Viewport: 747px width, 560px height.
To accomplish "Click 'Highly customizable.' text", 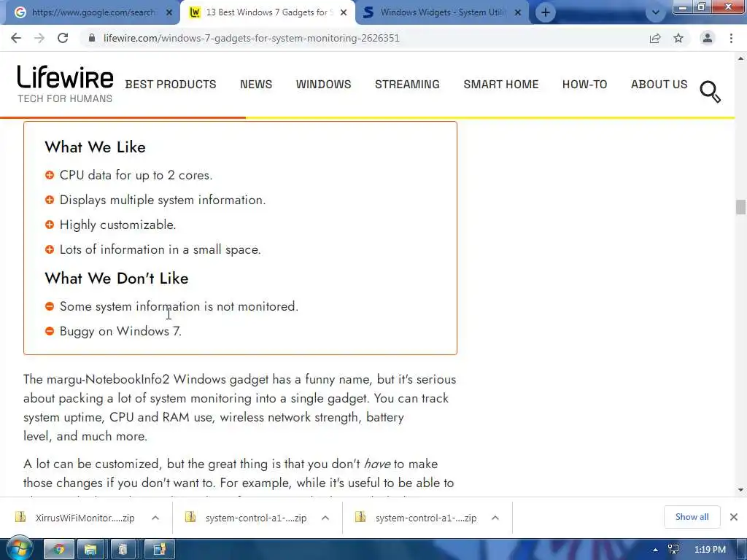I will [117, 225].
